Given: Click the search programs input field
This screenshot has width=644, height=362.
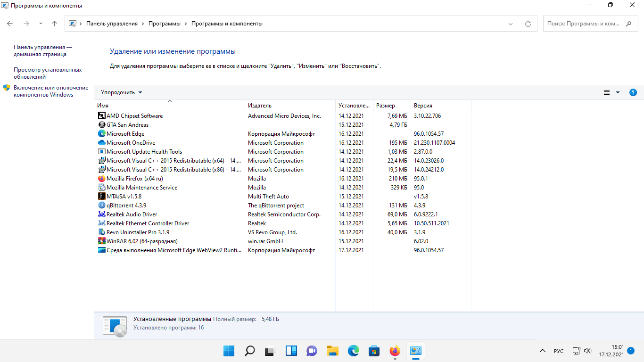Looking at the screenshot, I should point(583,24).
